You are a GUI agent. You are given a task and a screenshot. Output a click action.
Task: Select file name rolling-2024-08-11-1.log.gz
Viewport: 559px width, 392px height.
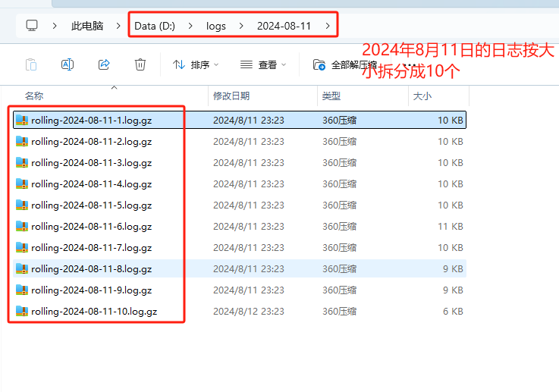[92, 121]
